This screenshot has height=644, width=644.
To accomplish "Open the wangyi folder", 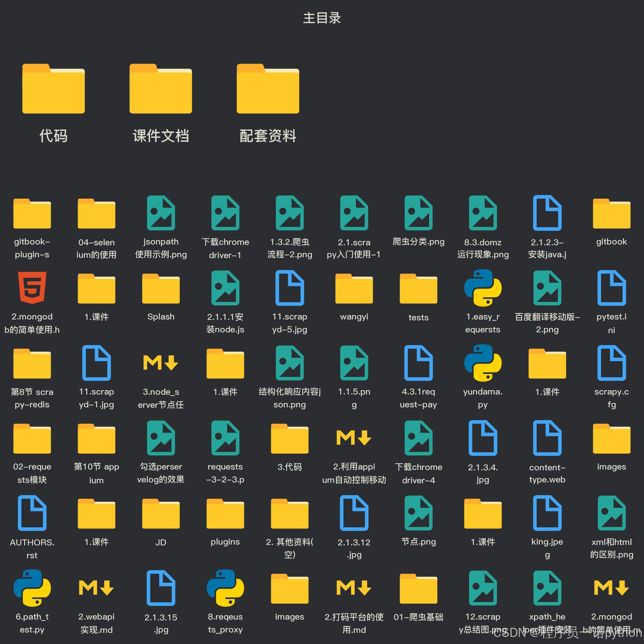I will click(354, 288).
